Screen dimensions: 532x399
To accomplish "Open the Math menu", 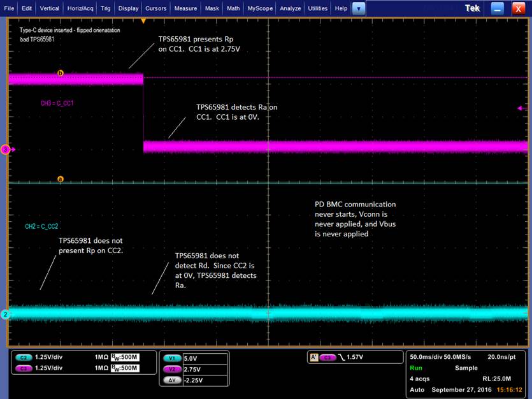I will coord(233,8).
